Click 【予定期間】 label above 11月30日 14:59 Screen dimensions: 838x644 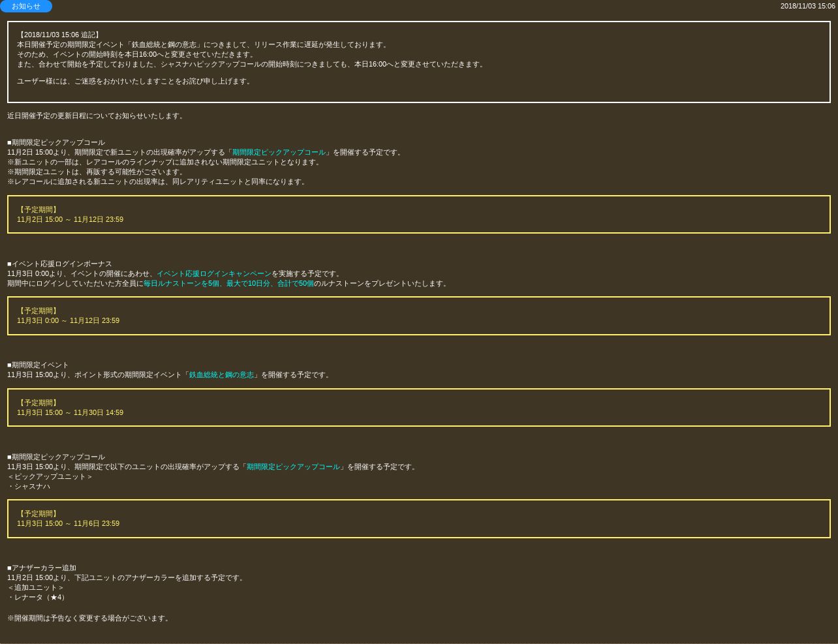39,403
